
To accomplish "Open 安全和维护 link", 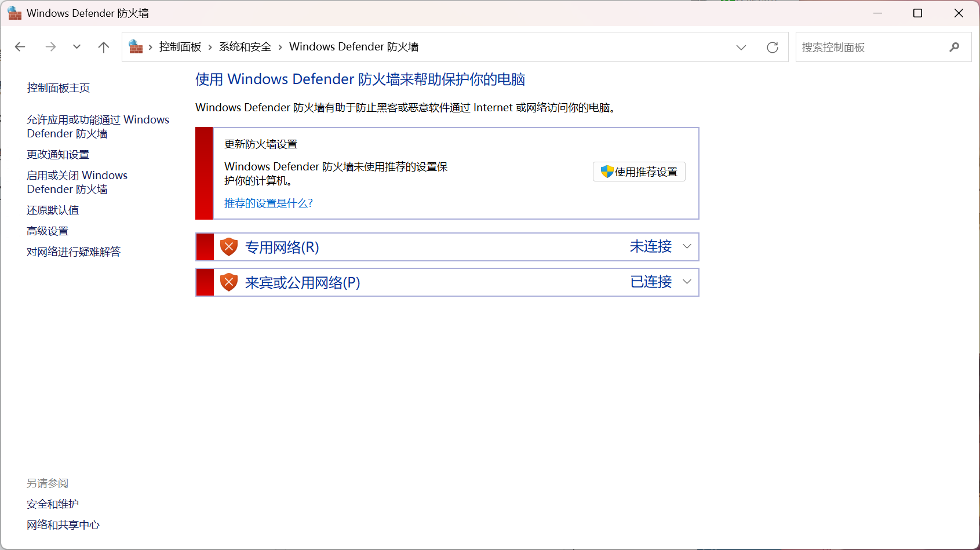I will coord(53,504).
